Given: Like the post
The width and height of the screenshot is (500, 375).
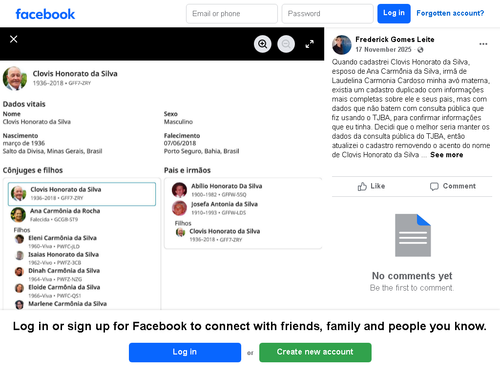Looking at the screenshot, I should pos(371,186).
